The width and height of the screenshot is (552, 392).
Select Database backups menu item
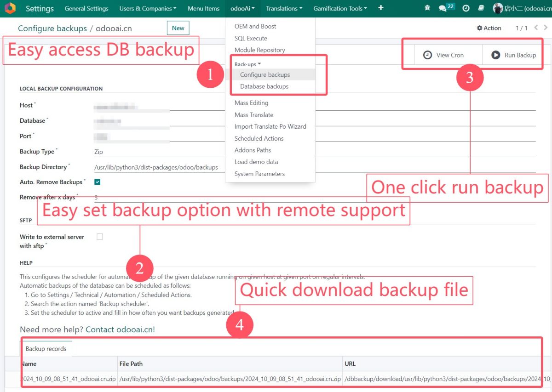264,86
